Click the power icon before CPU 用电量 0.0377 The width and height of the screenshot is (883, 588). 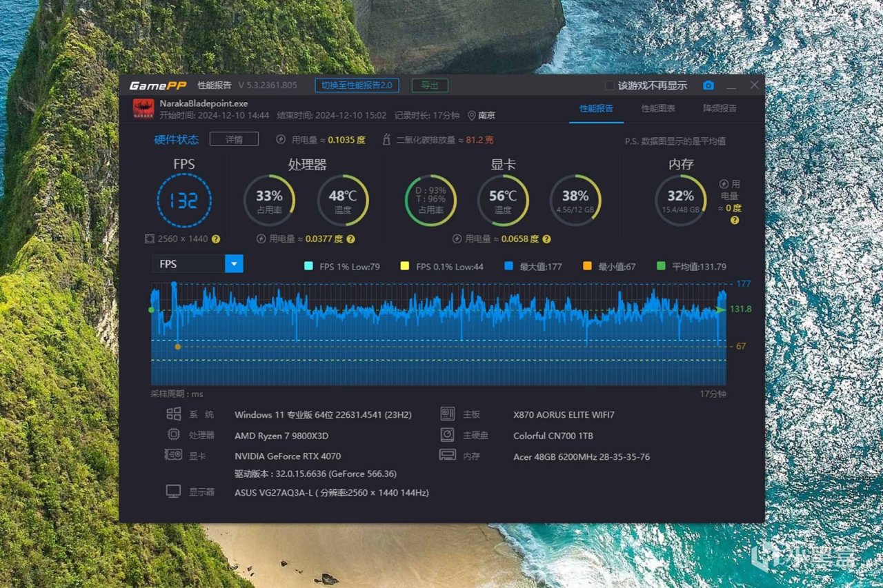[261, 239]
